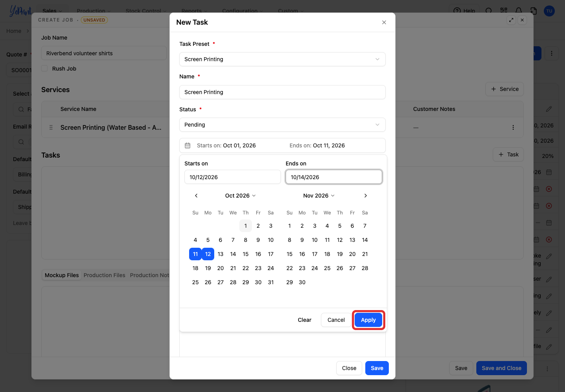Select October 12 highlighted day
The height and width of the screenshot is (392, 565).
point(208,254)
